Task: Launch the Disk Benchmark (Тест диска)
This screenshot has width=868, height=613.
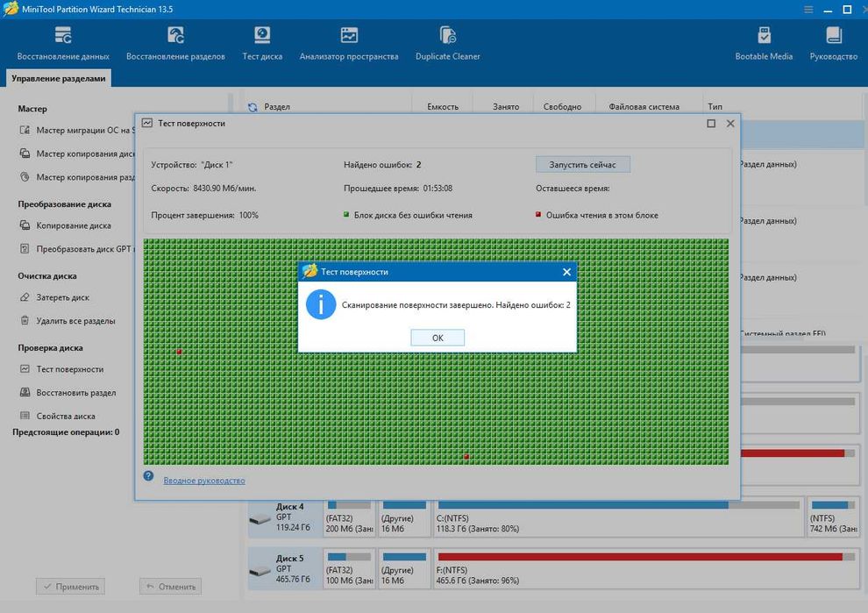Action: click(262, 44)
